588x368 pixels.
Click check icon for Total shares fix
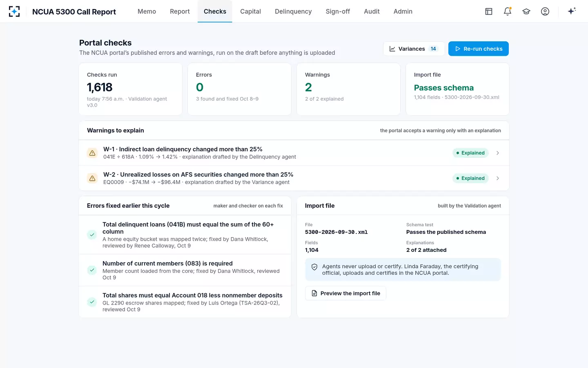point(92,302)
